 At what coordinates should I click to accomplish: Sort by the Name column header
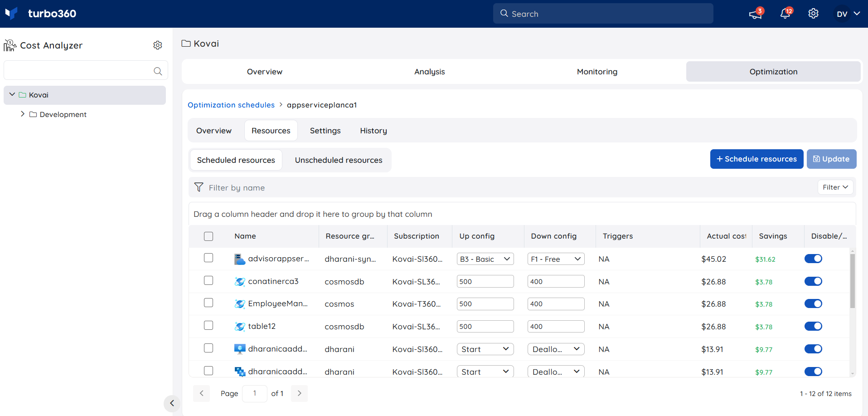click(245, 236)
